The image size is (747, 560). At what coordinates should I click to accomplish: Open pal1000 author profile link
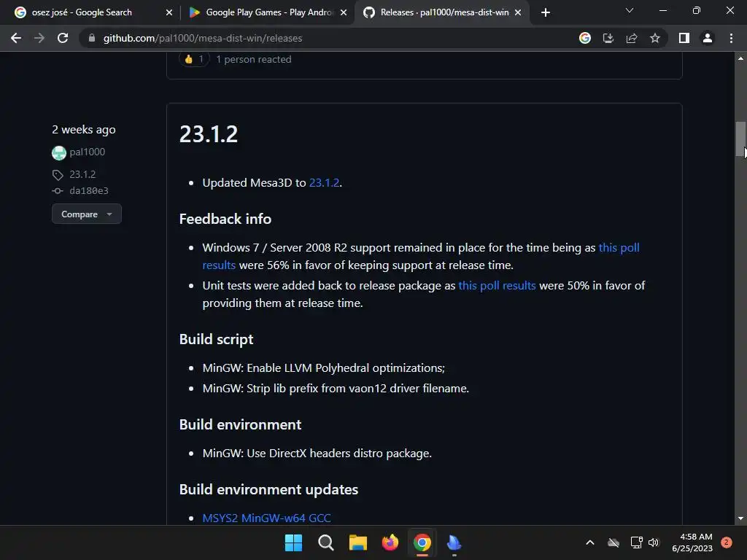pyautogui.click(x=88, y=152)
